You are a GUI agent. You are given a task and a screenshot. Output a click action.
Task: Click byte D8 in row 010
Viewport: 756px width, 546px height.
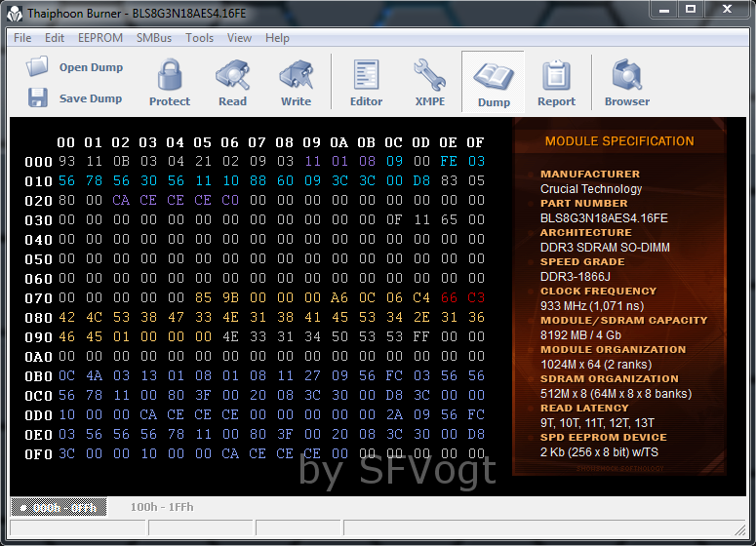click(x=421, y=180)
